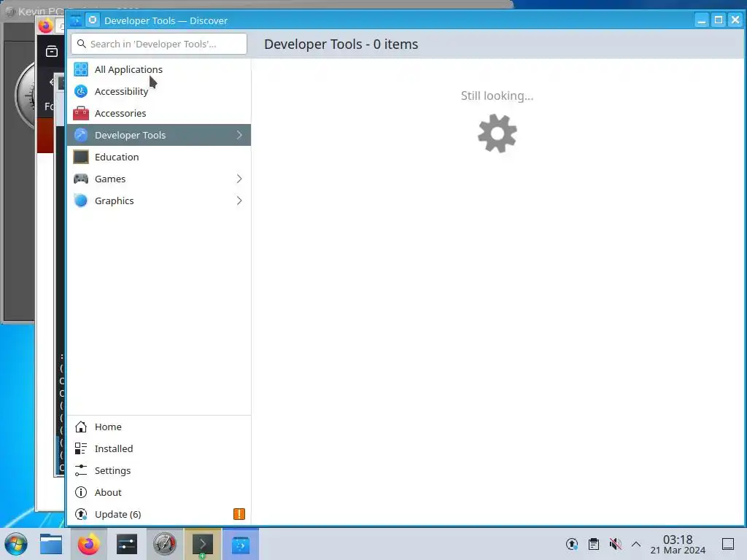747x560 pixels.
Task: Click the magnifier icon in search box
Action: (x=82, y=44)
